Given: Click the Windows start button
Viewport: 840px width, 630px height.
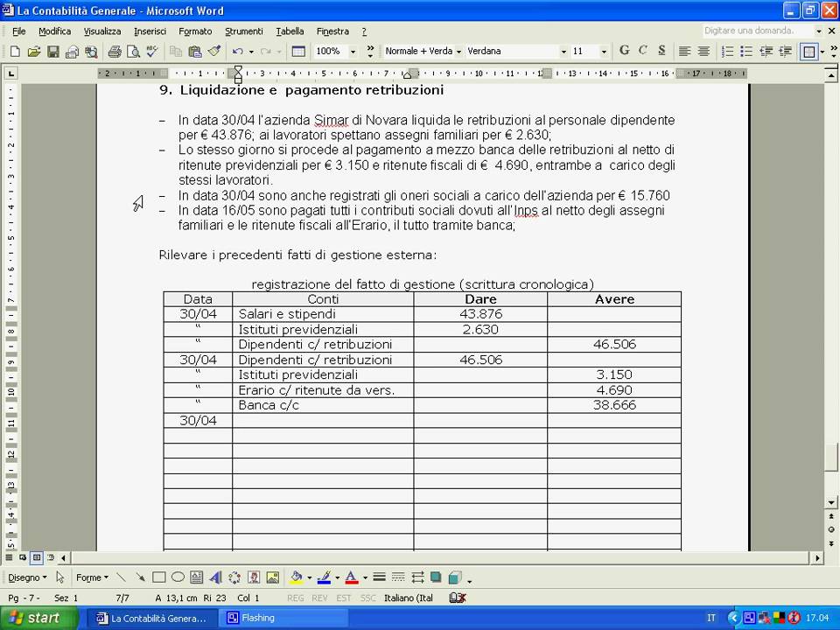Looking at the screenshot, I should point(38,618).
